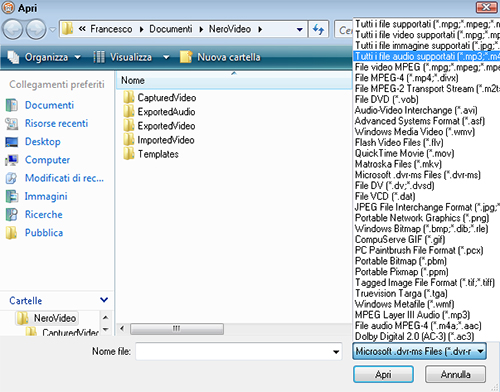Open Documenti favorite link

click(49, 105)
